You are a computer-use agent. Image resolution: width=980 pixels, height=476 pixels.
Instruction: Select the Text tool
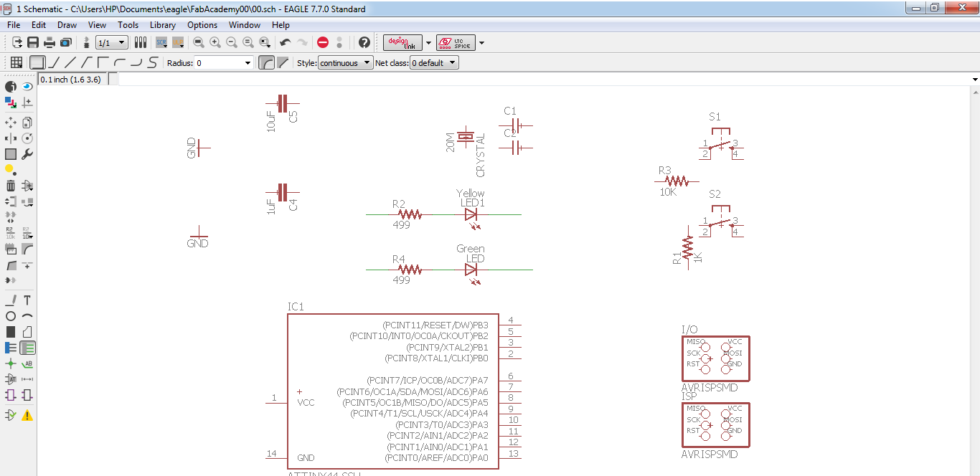coord(27,300)
